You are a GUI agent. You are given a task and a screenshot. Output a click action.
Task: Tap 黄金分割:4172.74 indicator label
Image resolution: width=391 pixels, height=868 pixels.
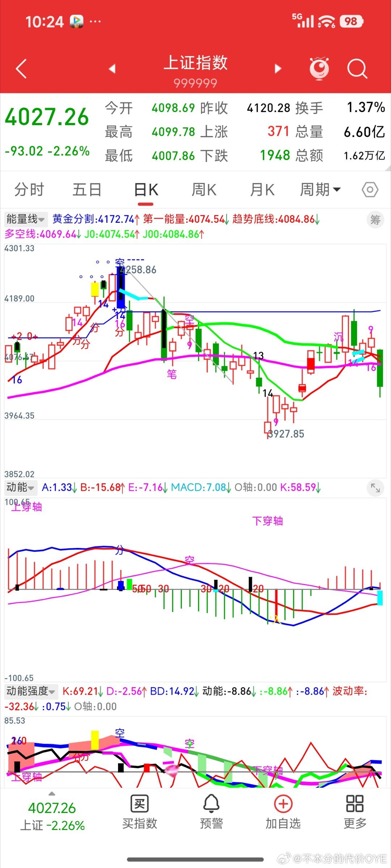(x=96, y=219)
